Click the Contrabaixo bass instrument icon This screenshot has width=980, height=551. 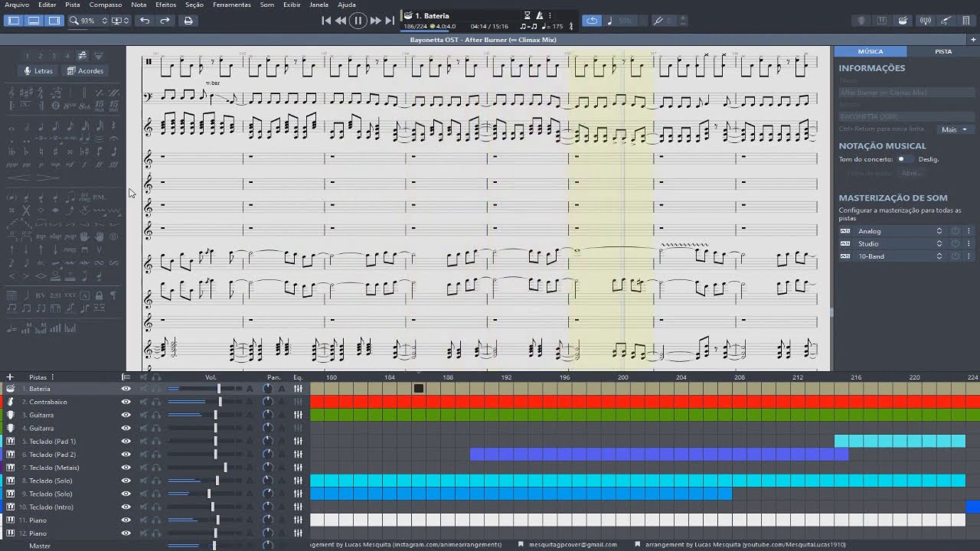pos(11,402)
